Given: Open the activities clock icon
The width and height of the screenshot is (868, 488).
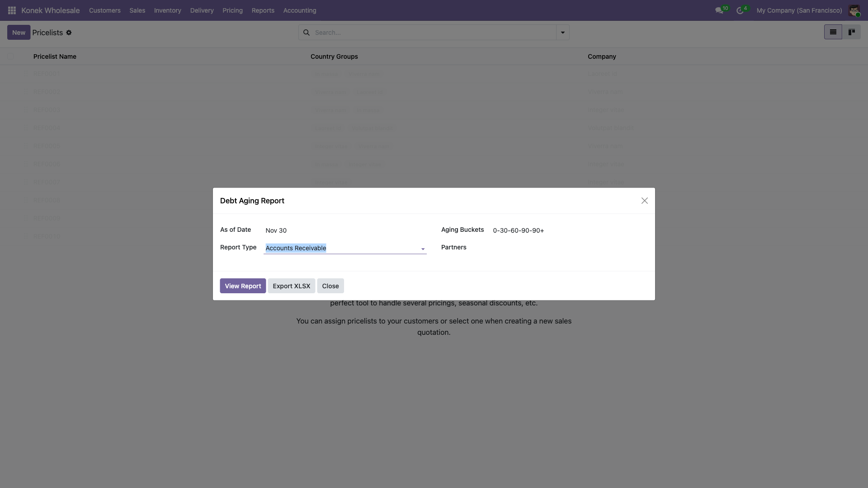Looking at the screenshot, I should [740, 10].
